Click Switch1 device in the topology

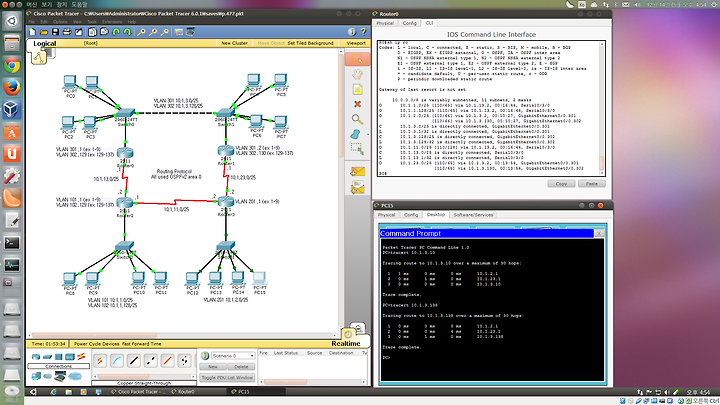(225, 113)
